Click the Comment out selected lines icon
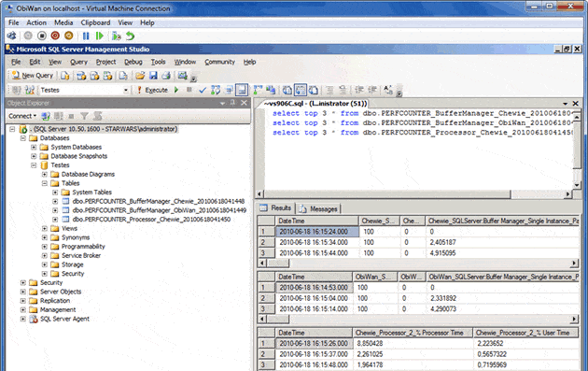 point(329,90)
